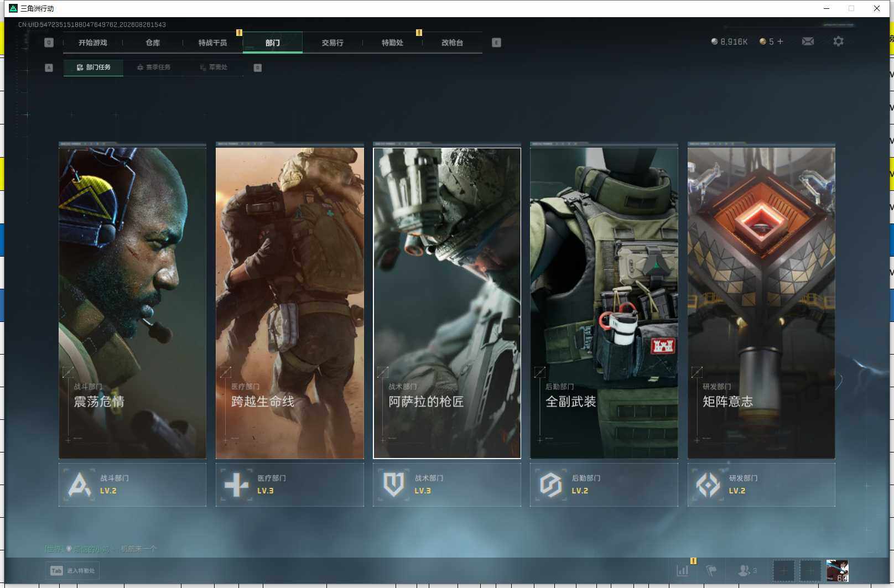Open the bar chart statistics icon
The height and width of the screenshot is (588, 894).
(683, 570)
